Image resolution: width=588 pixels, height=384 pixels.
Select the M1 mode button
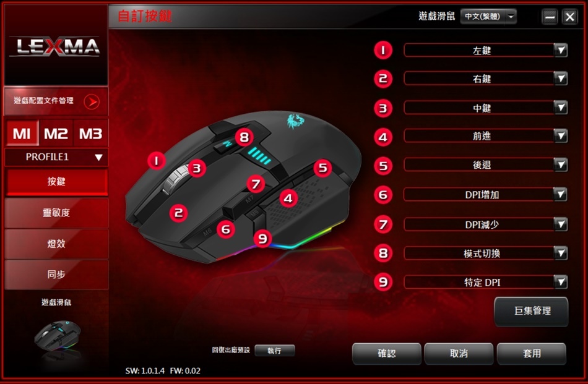(22, 134)
